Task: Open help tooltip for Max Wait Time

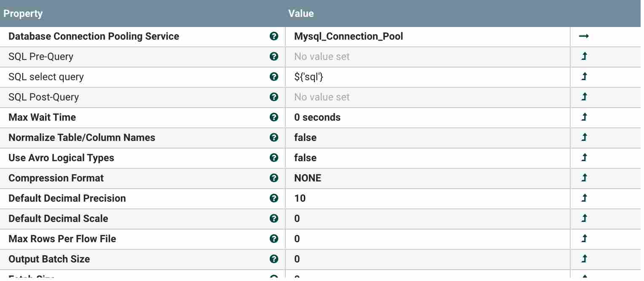Action: (274, 117)
